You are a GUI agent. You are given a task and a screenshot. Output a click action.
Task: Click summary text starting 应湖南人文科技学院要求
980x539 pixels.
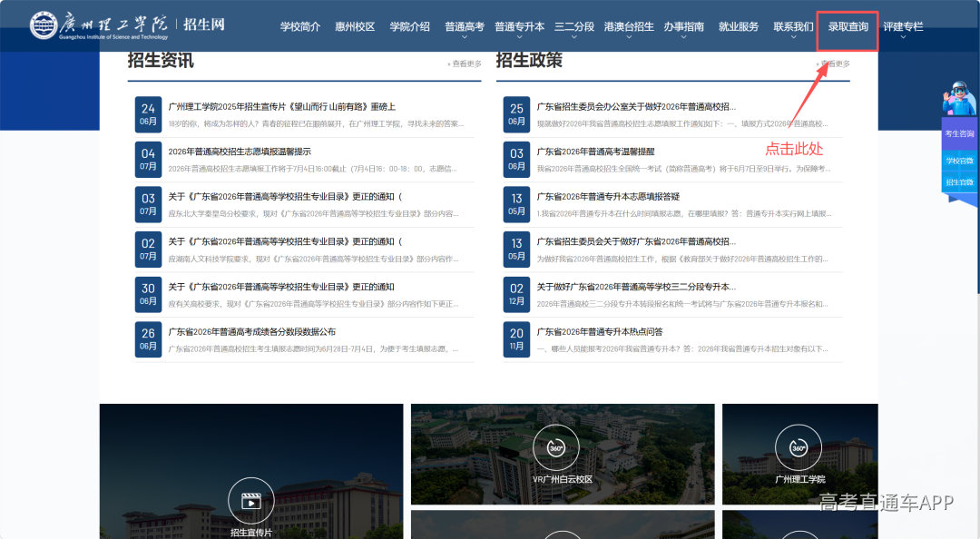coord(313,259)
